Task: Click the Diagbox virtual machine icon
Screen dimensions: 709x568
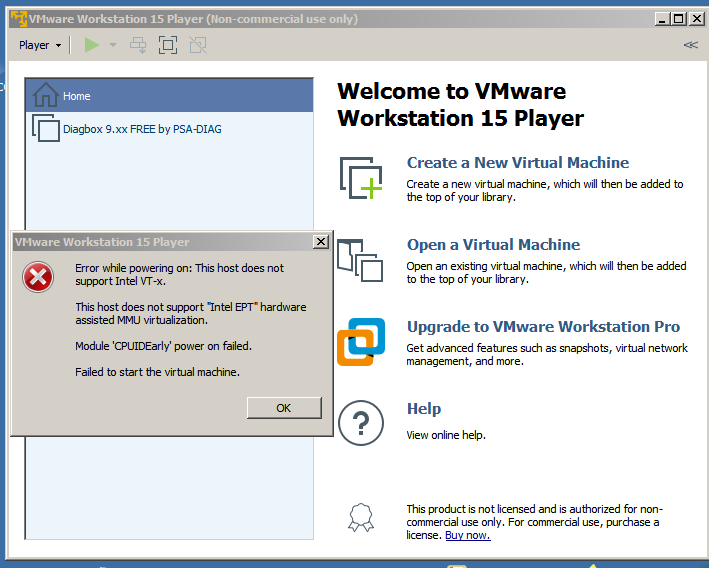Action: [x=46, y=128]
